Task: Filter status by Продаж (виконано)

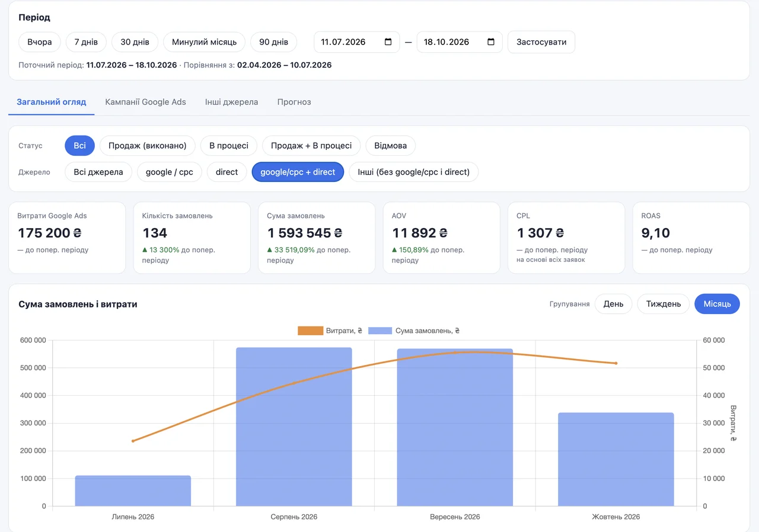Action: (148, 146)
